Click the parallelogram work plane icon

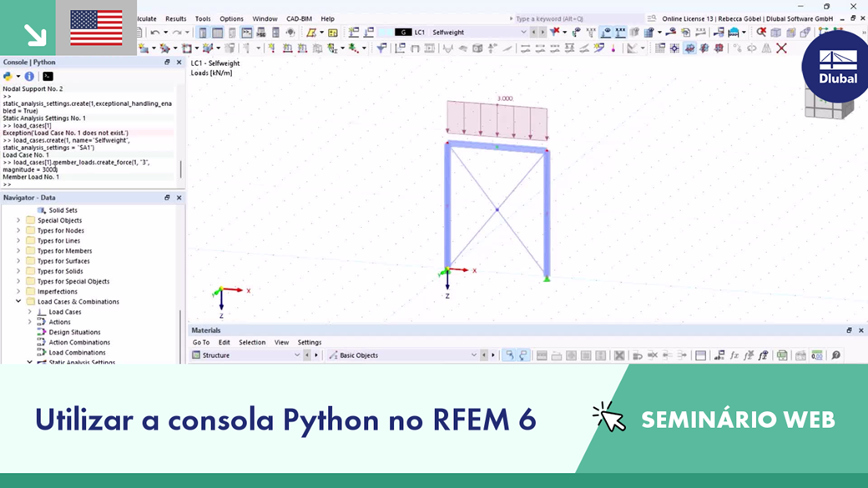click(311, 33)
